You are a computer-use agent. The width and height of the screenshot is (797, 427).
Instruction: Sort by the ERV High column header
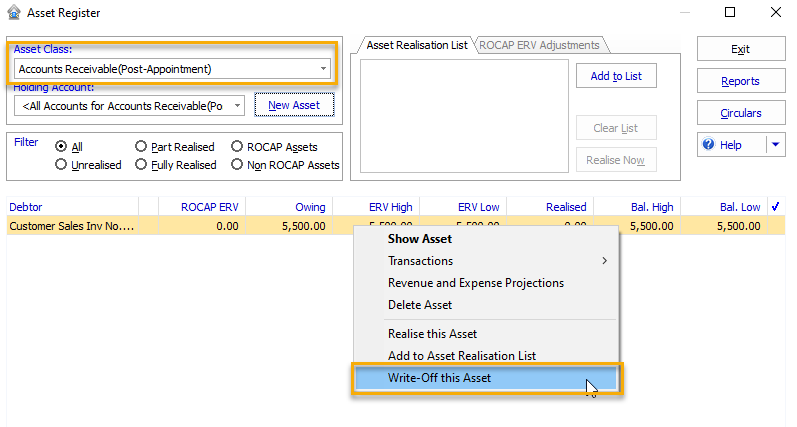click(x=376, y=207)
